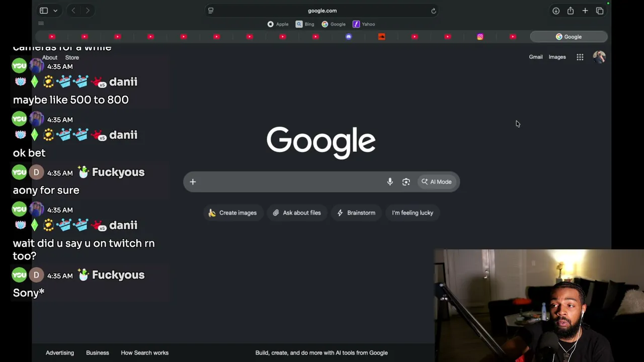The height and width of the screenshot is (362, 644).
Task: Open the Business footer link
Action: tap(98, 353)
